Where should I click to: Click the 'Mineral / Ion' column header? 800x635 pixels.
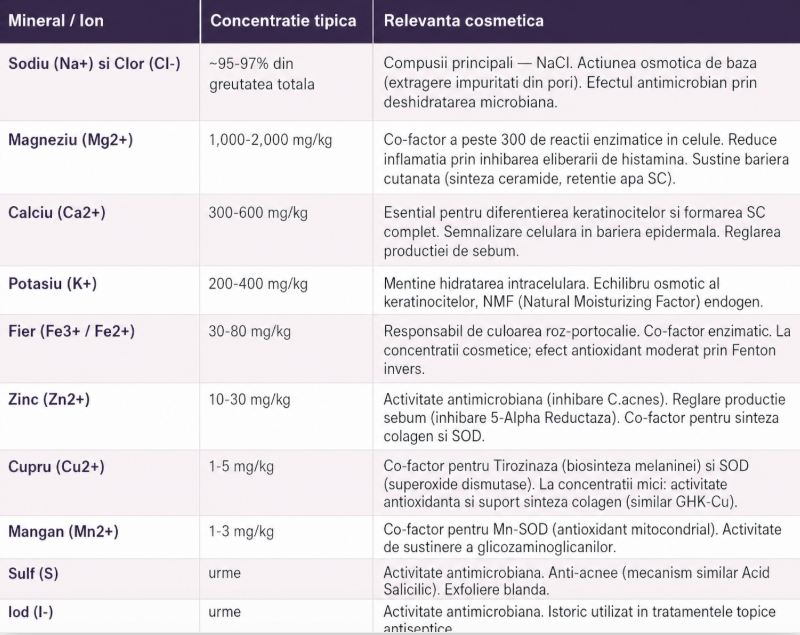click(x=56, y=21)
